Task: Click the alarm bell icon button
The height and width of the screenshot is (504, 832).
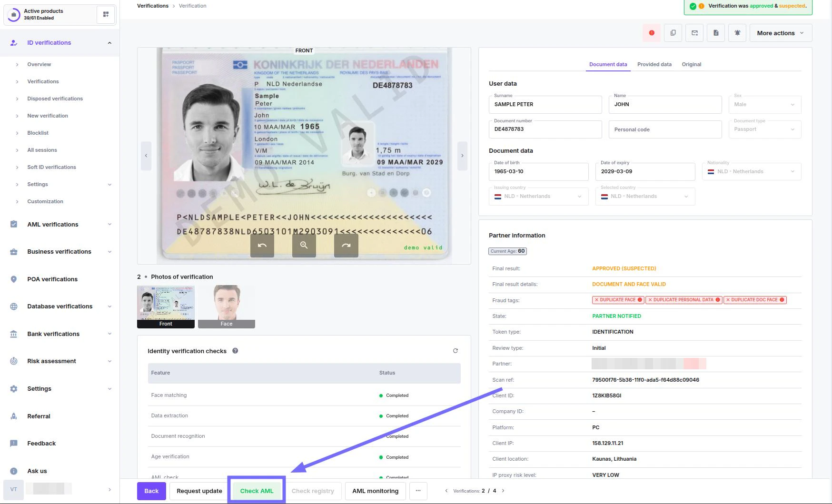Action: pos(737,33)
